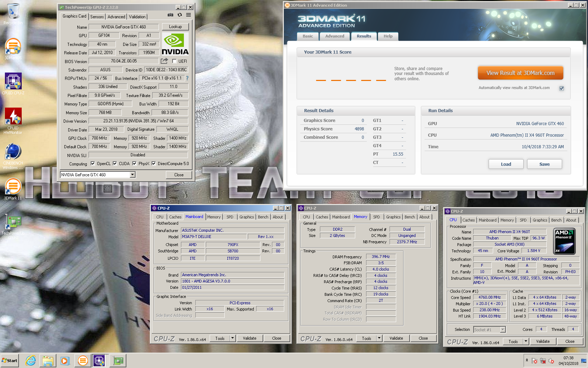Click the Start button
The width and height of the screenshot is (588, 368).
10,360
